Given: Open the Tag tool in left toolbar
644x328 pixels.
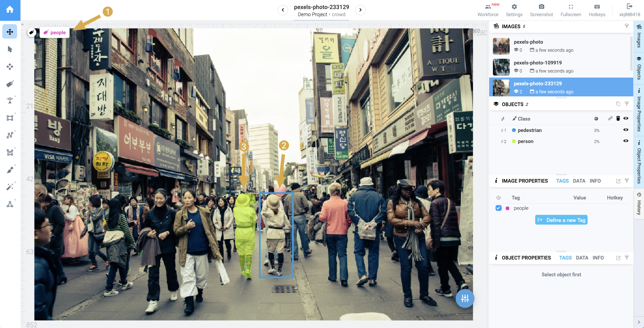Looking at the screenshot, I should (10, 84).
